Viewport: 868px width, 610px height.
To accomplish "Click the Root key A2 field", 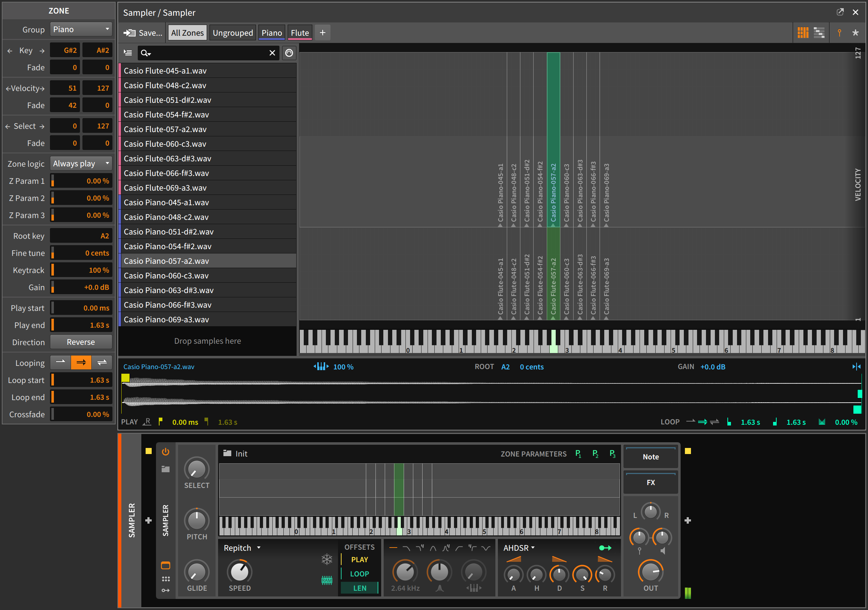I will point(81,236).
